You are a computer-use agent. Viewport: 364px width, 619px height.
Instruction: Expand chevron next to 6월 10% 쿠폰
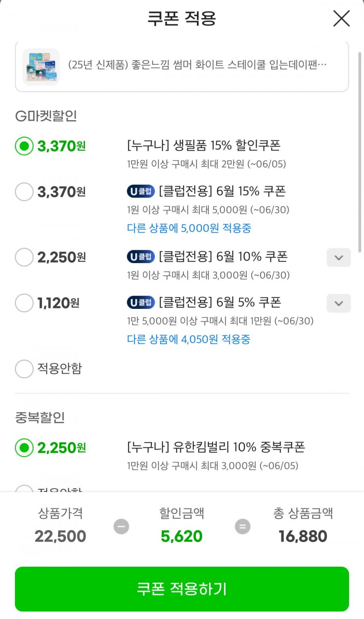[x=339, y=257]
